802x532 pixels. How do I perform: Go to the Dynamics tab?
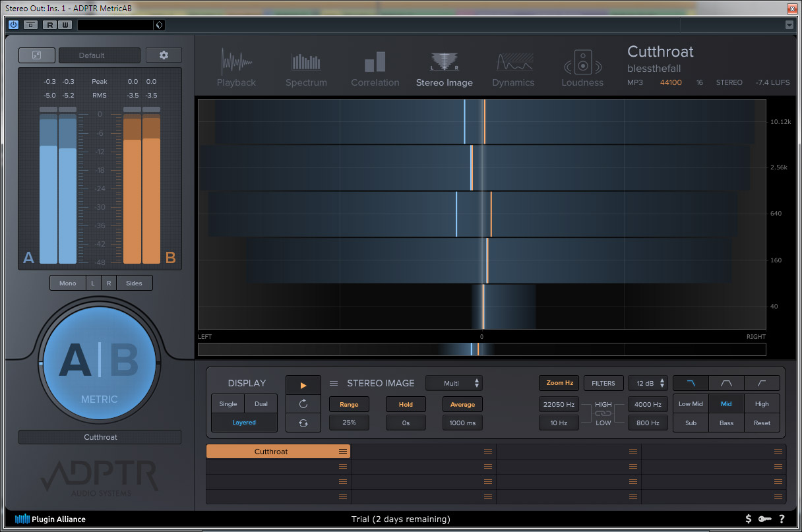(x=513, y=68)
